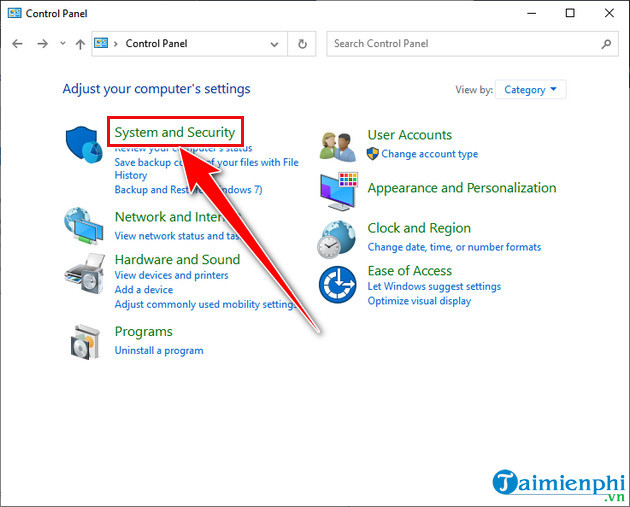Click the Clock and Region icon

point(337,239)
